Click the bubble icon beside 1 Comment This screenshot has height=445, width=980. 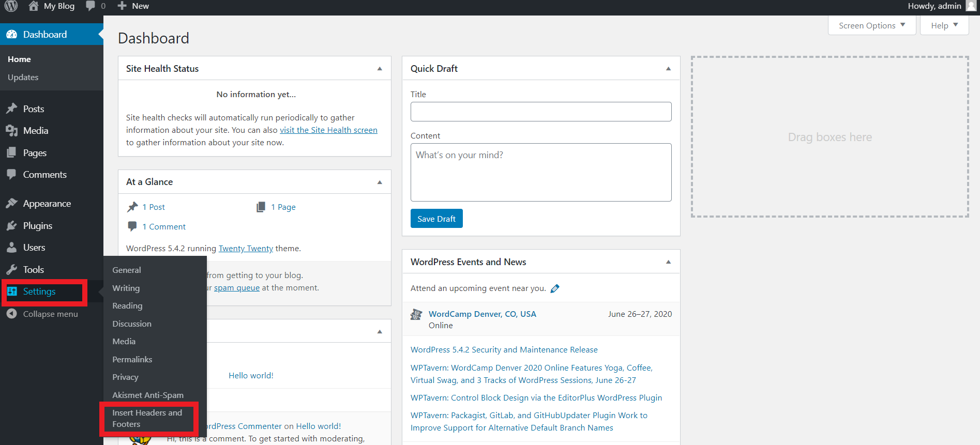132,226
